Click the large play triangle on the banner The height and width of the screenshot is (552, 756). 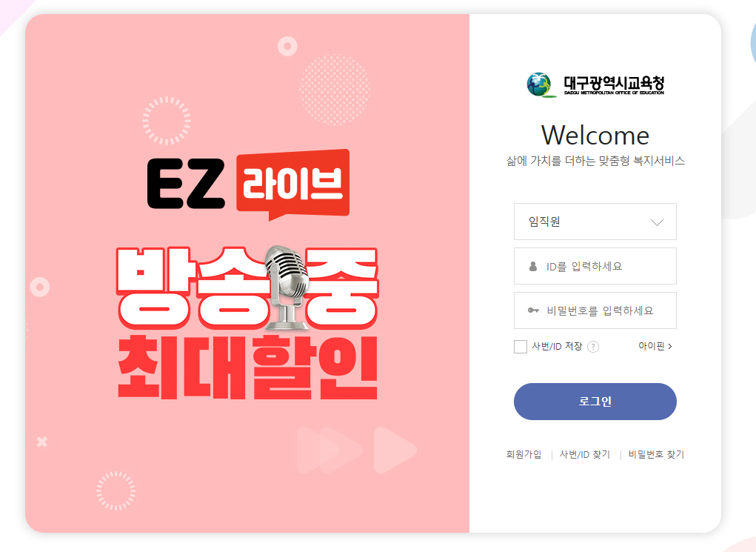tap(395, 450)
